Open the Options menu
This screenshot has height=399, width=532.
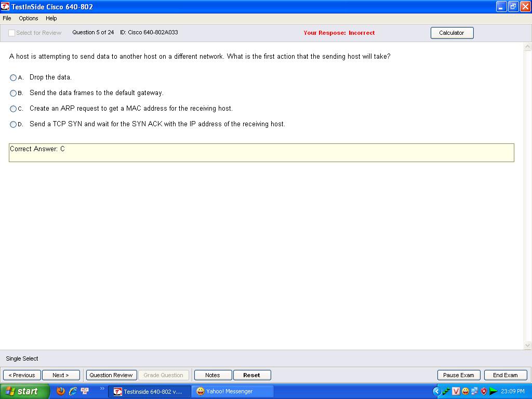pyautogui.click(x=29, y=18)
